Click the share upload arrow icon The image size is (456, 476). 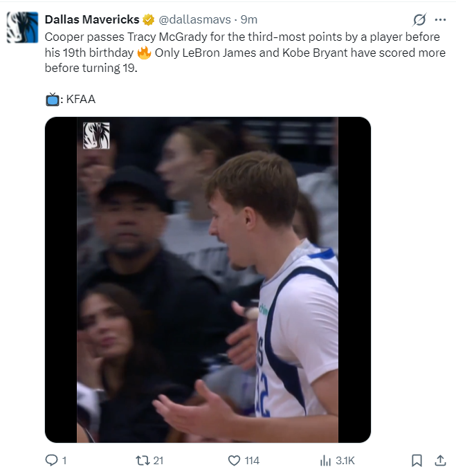tap(440, 460)
